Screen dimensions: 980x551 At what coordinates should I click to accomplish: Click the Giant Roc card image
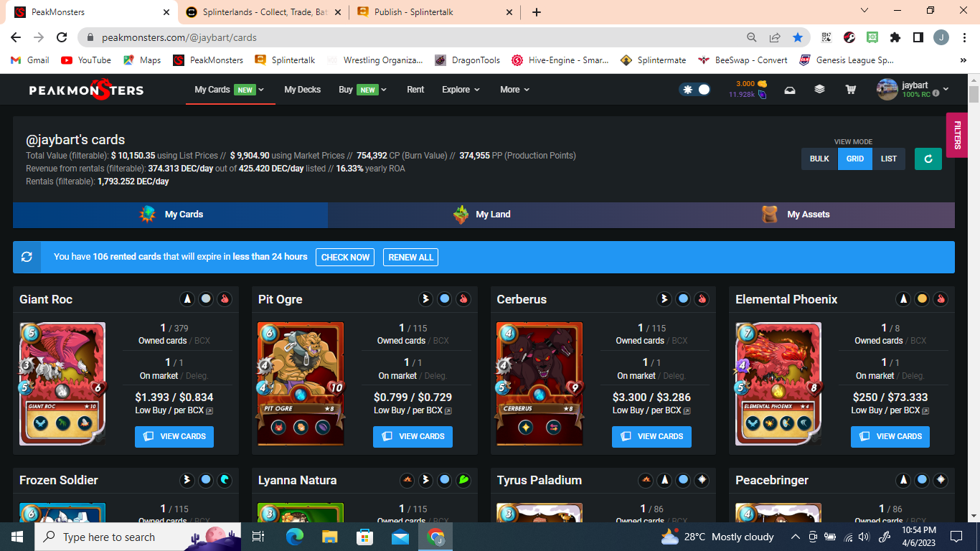tap(62, 384)
